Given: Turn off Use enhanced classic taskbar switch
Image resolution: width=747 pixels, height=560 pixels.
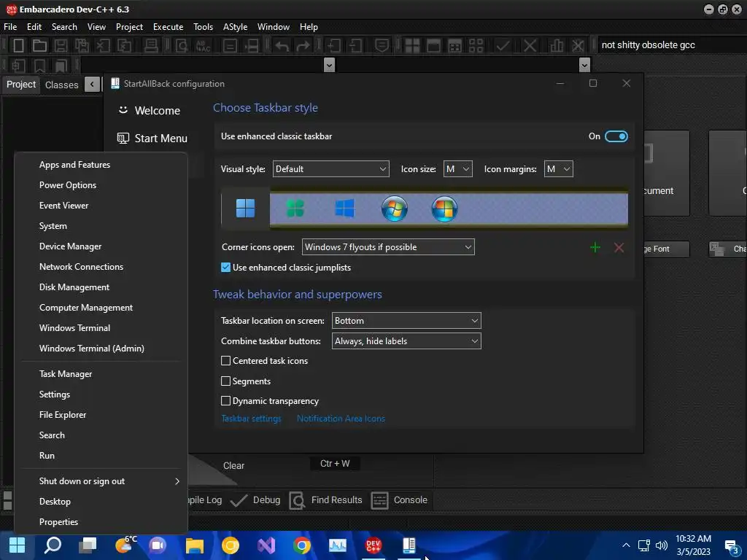Looking at the screenshot, I should (x=616, y=136).
